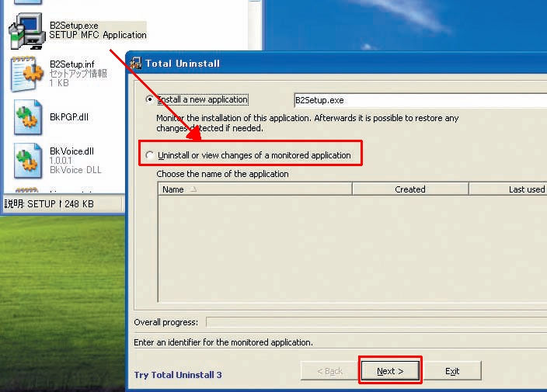Viewport: 547px width, 392px height.
Task: Open the Try Total Uninstall 3 link
Action: click(x=178, y=375)
